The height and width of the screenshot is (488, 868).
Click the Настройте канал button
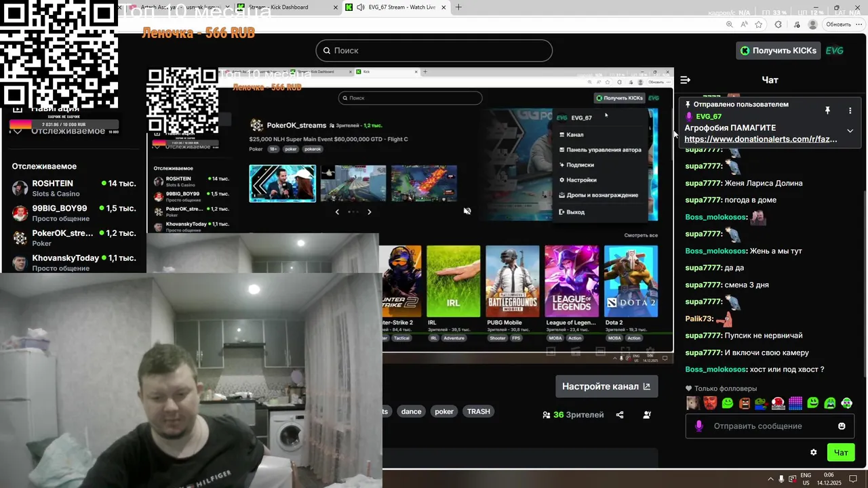pos(606,386)
